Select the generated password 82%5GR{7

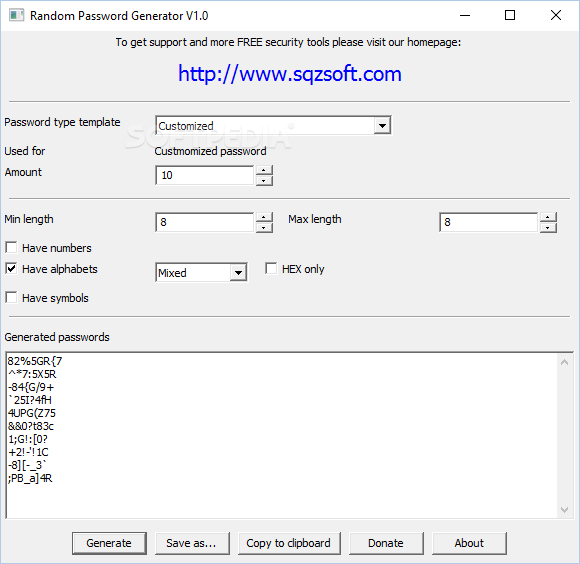point(35,361)
